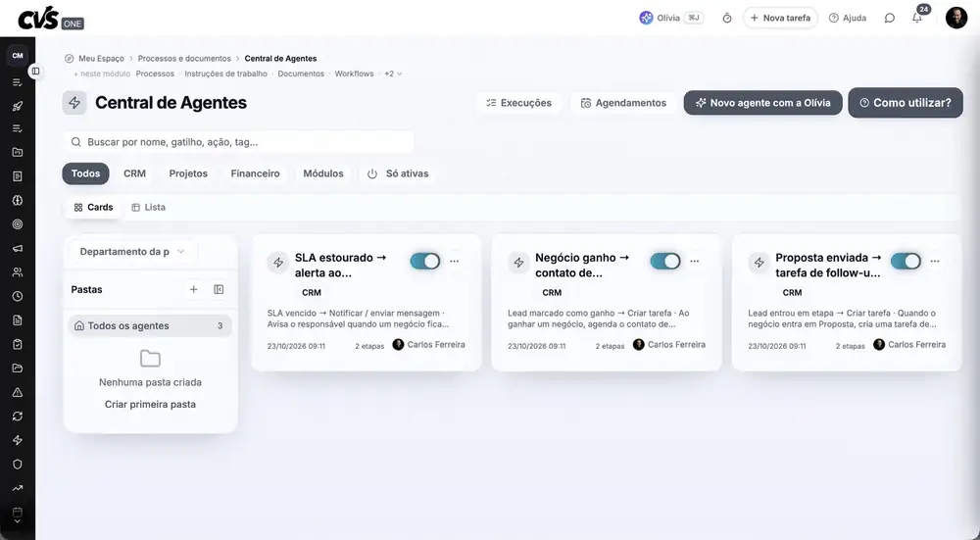Select the Projetos filter tab
980x540 pixels.
188,173
